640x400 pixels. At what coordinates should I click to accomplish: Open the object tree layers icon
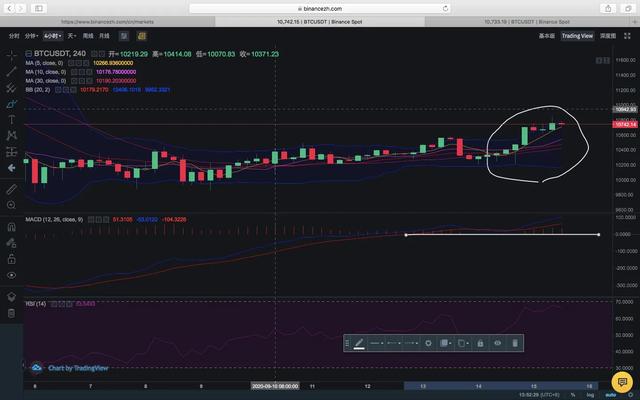coord(11,297)
